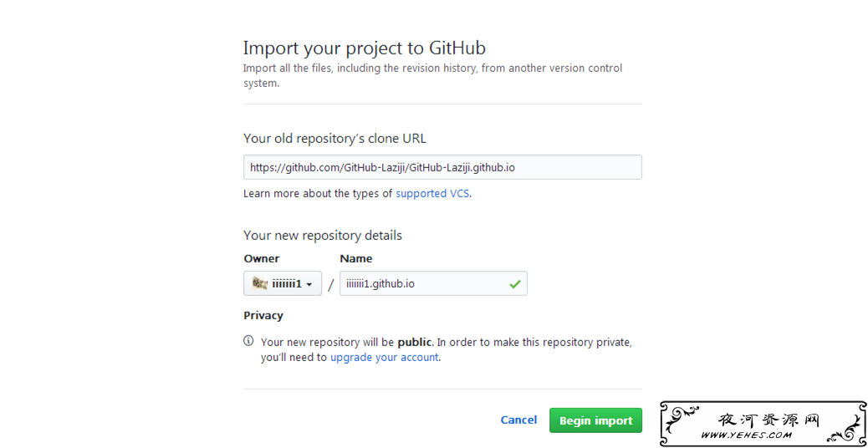The width and height of the screenshot is (868, 448).
Task: Click the Privacy section label
Action: pyautogui.click(x=263, y=316)
